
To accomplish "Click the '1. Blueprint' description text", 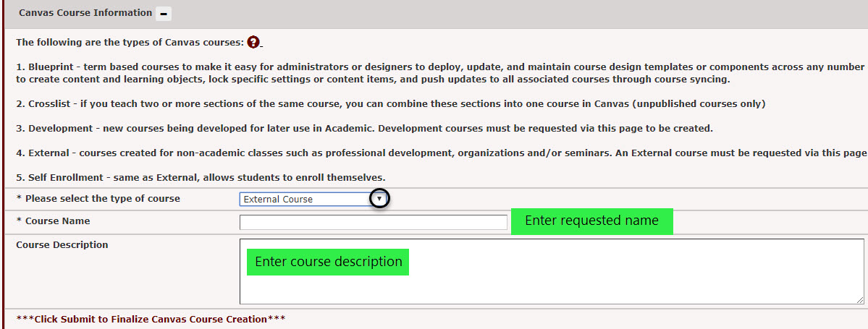I will [442, 73].
